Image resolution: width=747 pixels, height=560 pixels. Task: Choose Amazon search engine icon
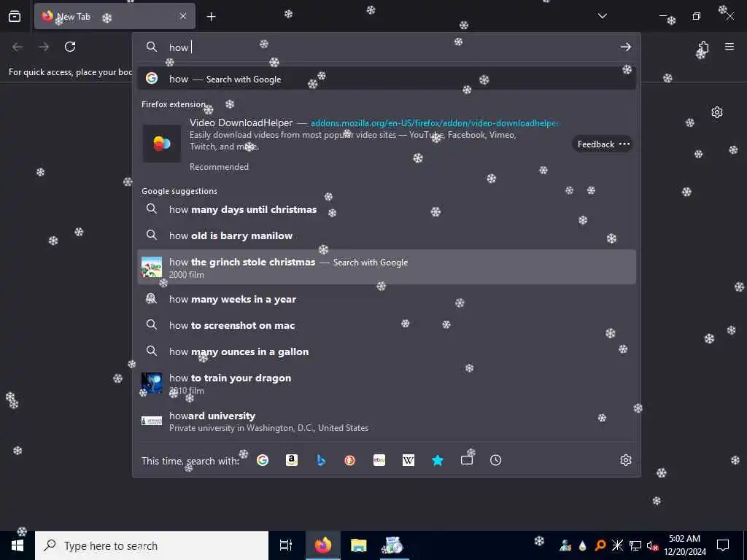coord(292,460)
